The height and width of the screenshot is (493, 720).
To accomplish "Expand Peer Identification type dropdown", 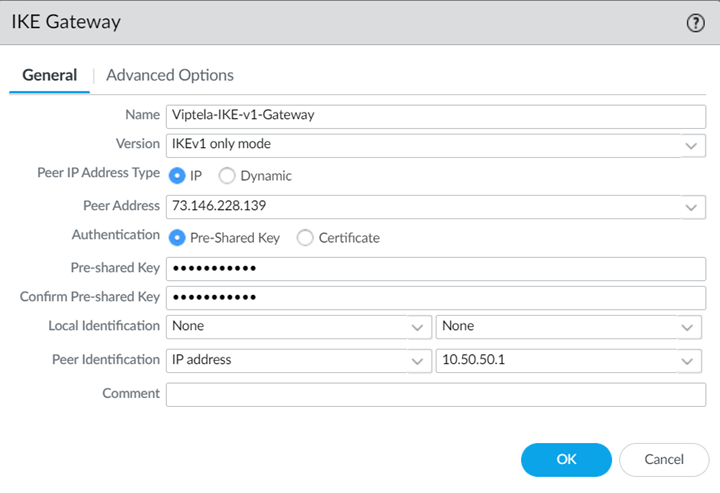I will [x=418, y=361].
